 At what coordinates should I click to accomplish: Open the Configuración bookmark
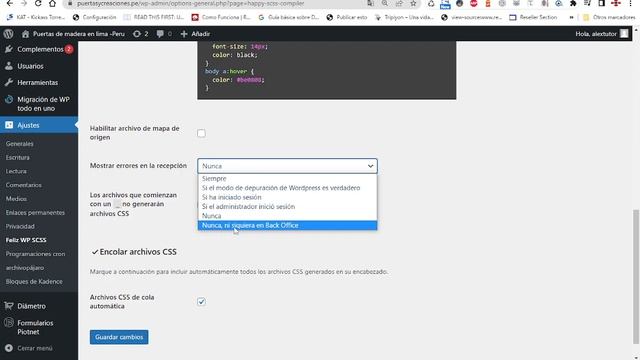tap(94, 17)
